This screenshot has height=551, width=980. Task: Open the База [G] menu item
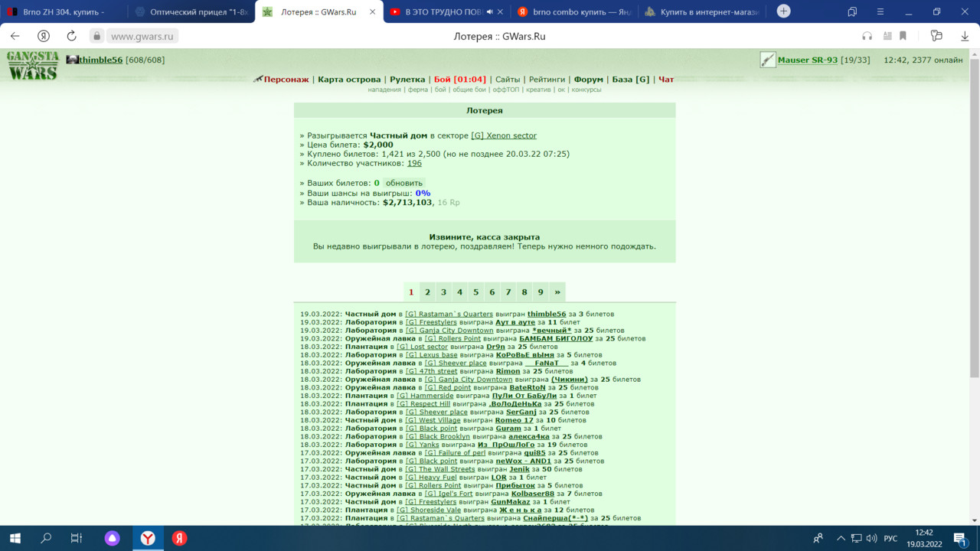tap(630, 80)
